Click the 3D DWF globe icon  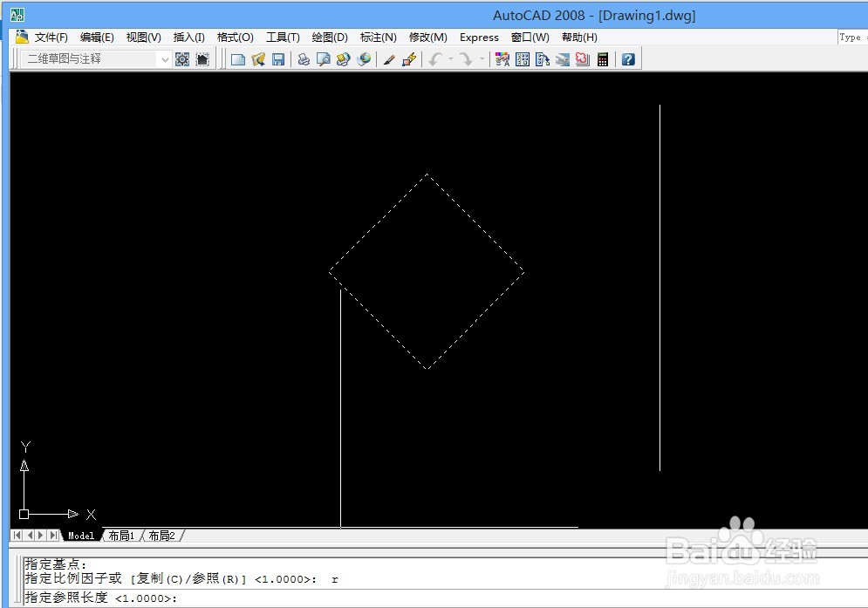click(x=364, y=59)
